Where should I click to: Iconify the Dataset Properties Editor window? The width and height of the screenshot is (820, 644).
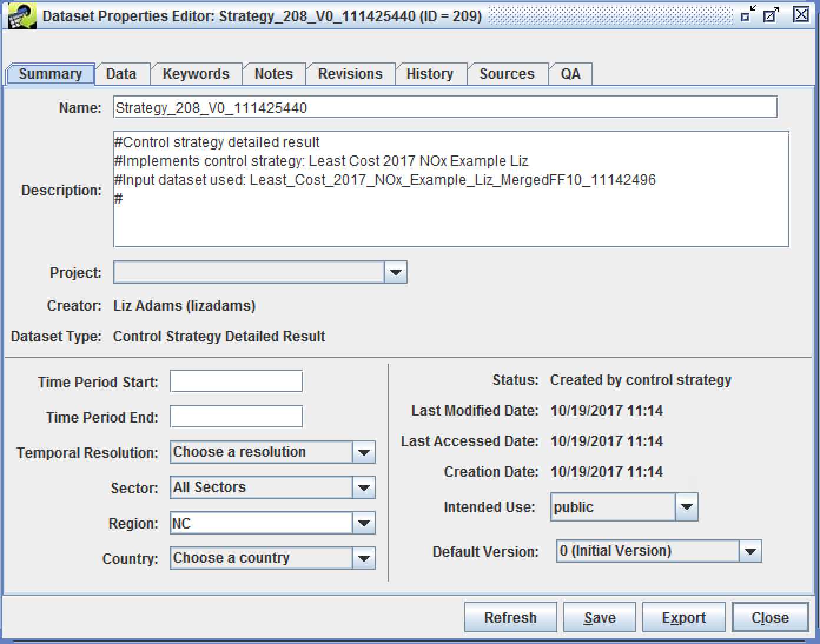(748, 15)
